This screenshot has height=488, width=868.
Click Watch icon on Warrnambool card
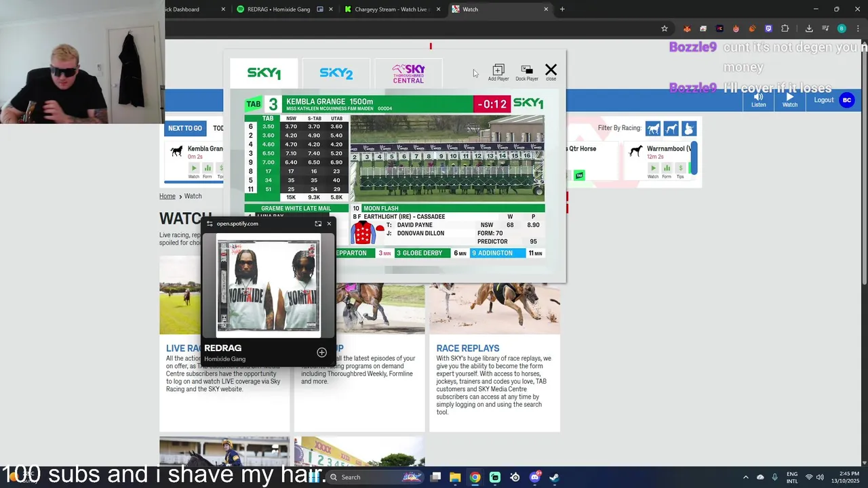(x=653, y=168)
